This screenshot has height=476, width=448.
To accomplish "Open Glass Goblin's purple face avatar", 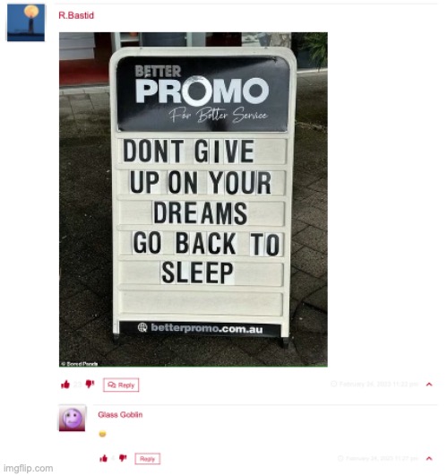I will pyautogui.click(x=72, y=418).
